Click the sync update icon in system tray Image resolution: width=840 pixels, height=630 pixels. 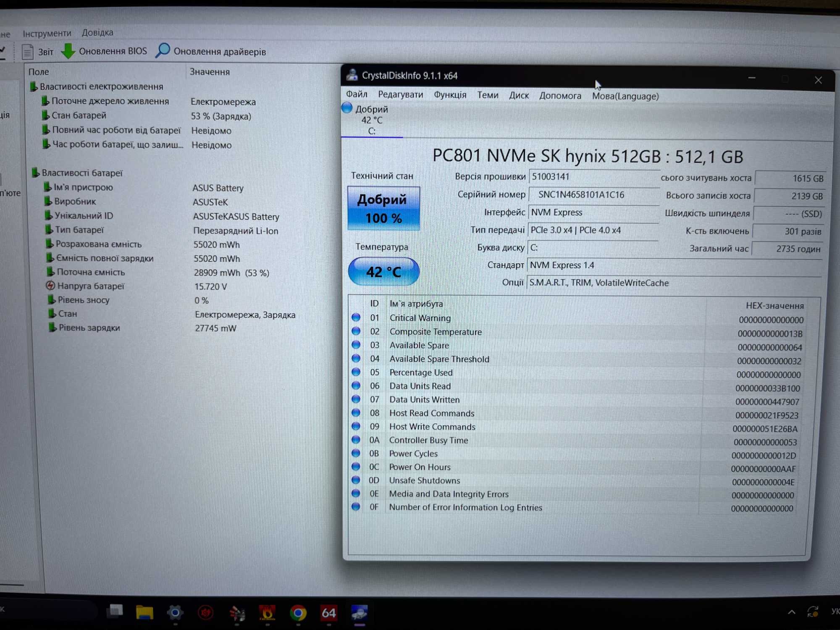tap(813, 611)
